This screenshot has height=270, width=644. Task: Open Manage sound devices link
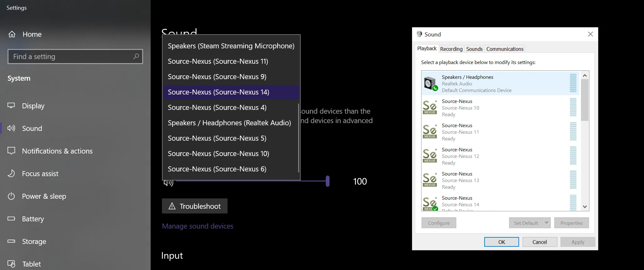pyautogui.click(x=198, y=226)
